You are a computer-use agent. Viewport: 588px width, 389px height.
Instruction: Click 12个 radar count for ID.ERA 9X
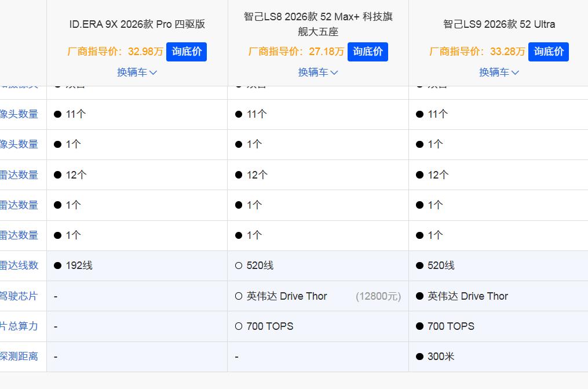coord(76,175)
